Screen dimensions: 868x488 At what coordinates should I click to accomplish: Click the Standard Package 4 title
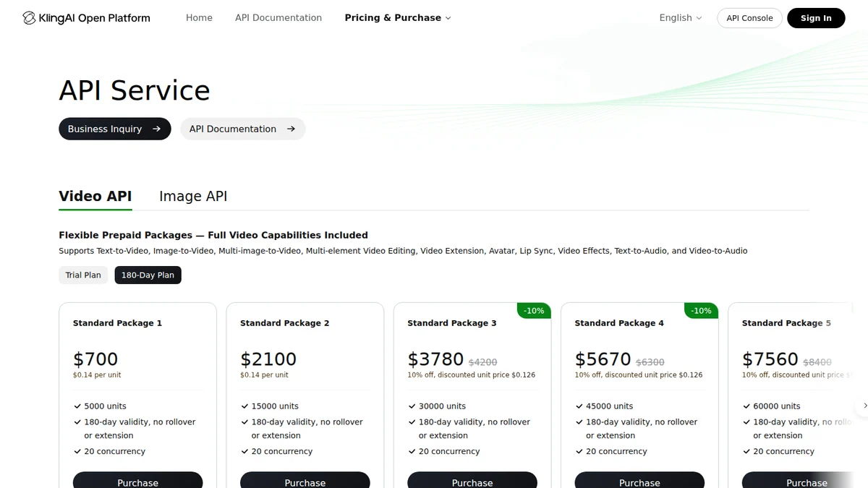[x=619, y=323]
